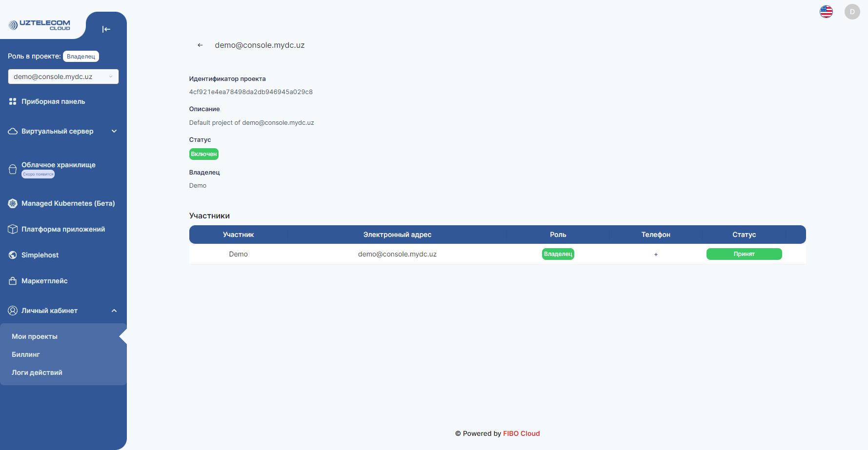Click the Облачное хранилище menu item

(59, 165)
